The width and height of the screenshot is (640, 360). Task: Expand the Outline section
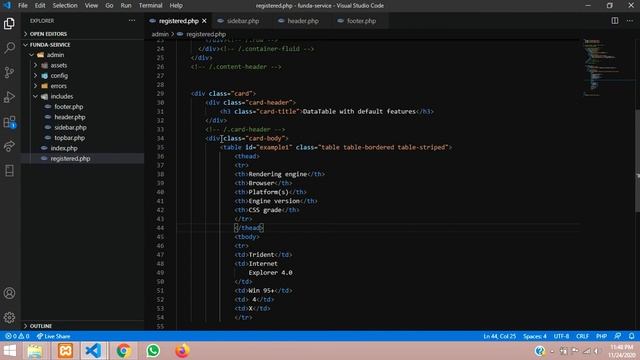(82, 326)
